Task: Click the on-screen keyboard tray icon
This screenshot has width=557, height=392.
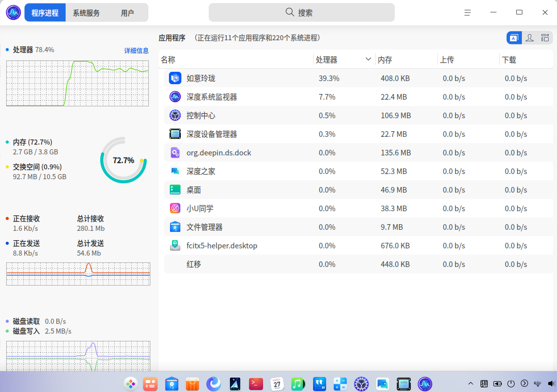Action: [x=484, y=383]
